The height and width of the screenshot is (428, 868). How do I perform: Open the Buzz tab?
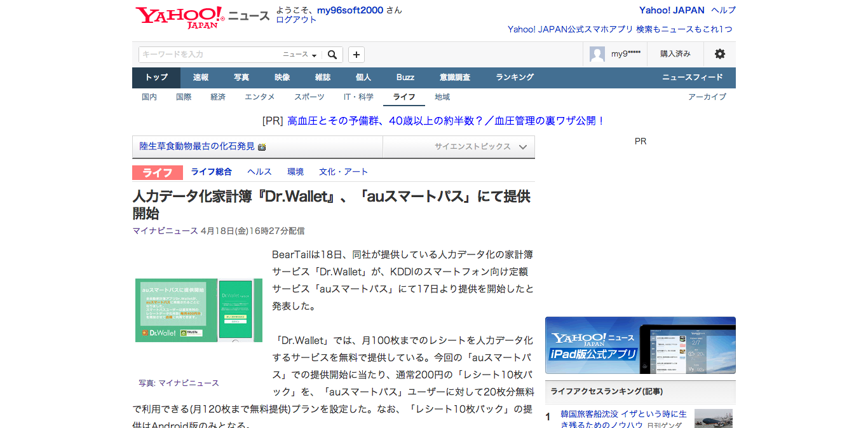[405, 78]
